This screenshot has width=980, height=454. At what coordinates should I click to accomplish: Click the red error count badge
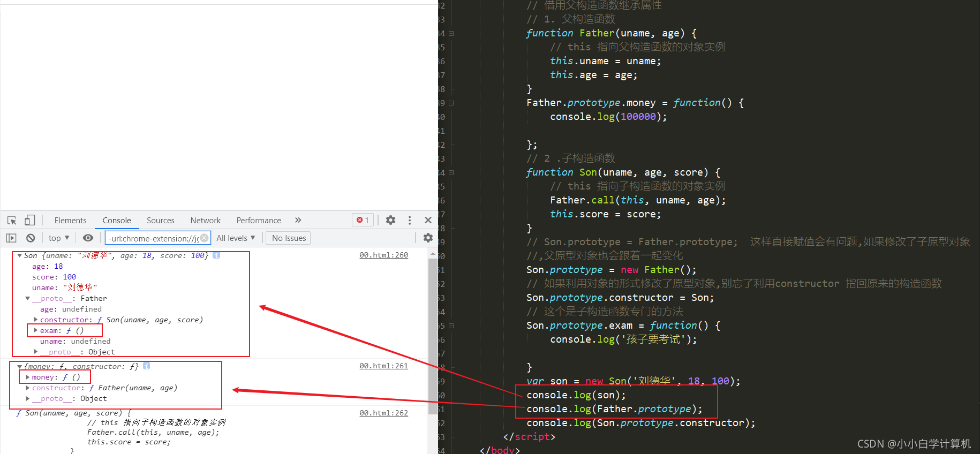coord(363,220)
